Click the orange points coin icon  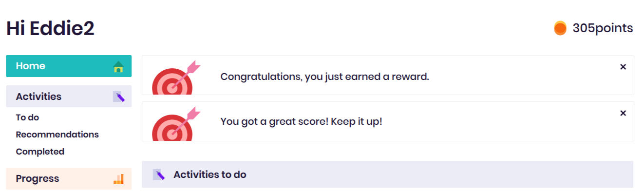point(560,28)
